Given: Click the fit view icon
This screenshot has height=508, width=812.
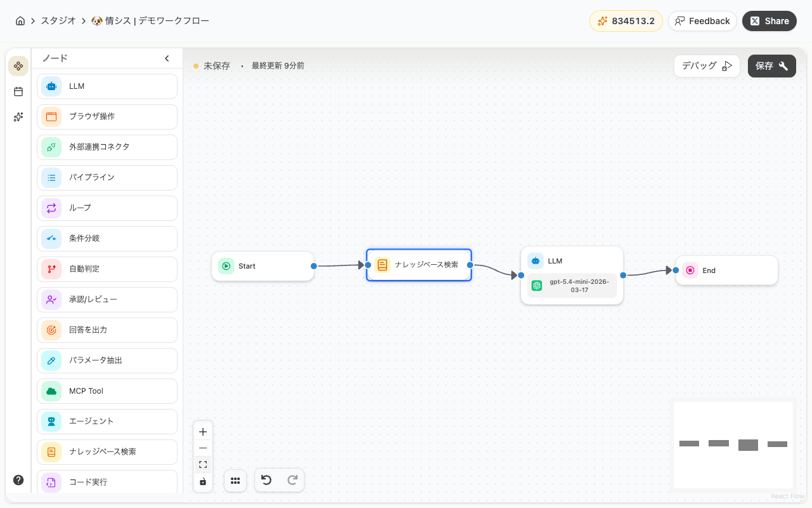Looking at the screenshot, I should pyautogui.click(x=203, y=465).
